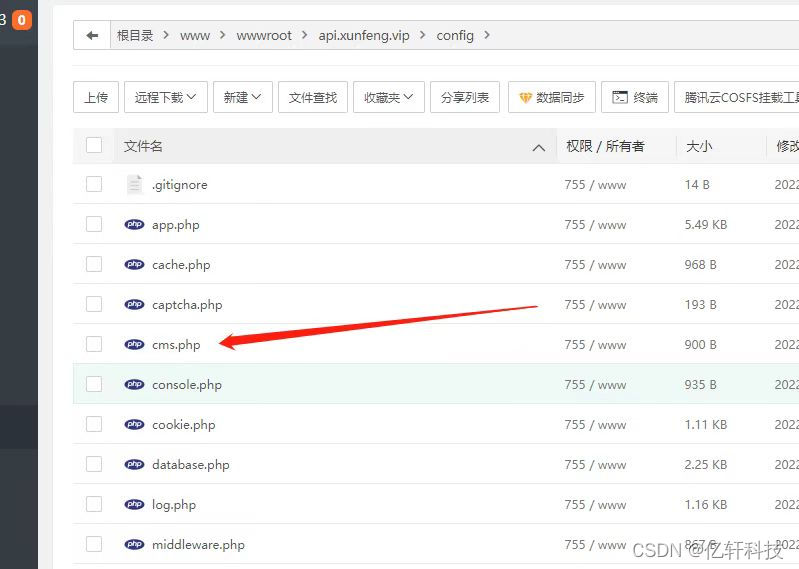Select the console.php row checkbox
The height and width of the screenshot is (569, 799).
coord(94,385)
